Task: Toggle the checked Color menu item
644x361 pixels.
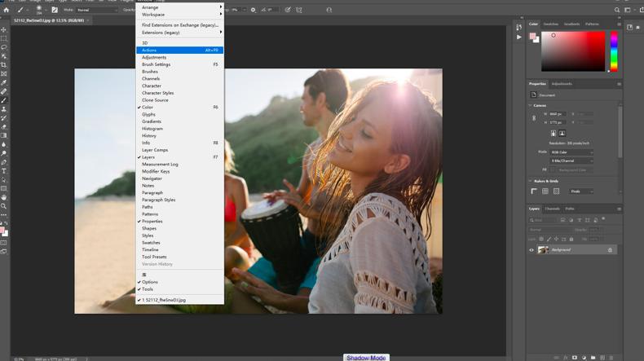Action: pos(180,108)
